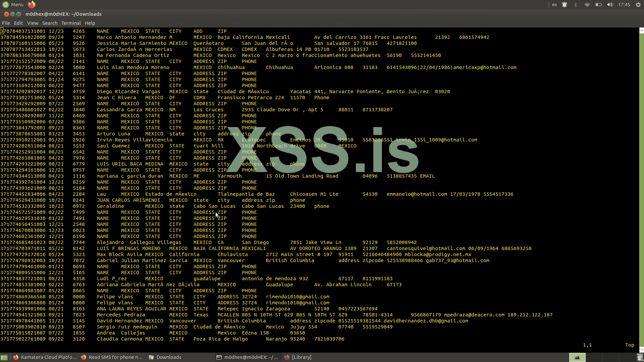
Task: Click the battery status icon
Action: click(598, 5)
